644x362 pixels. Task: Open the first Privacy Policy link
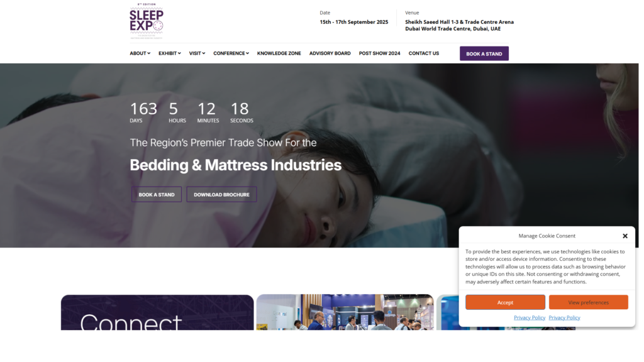pyautogui.click(x=530, y=317)
